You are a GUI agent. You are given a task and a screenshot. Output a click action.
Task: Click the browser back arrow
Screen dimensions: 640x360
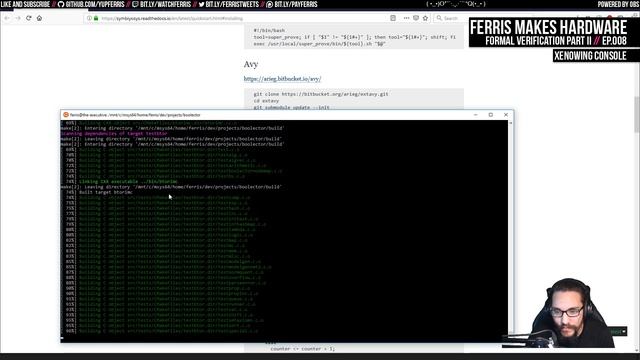(x=7, y=18)
